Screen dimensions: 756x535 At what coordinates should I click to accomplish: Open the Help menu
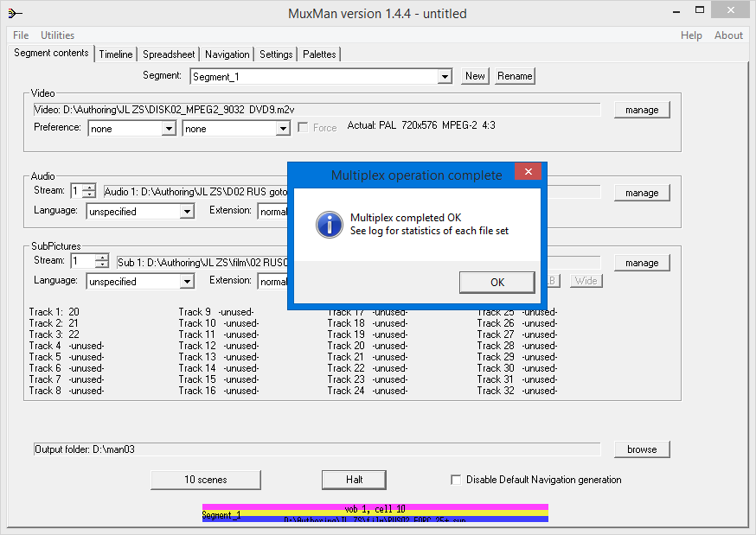pyautogui.click(x=691, y=35)
